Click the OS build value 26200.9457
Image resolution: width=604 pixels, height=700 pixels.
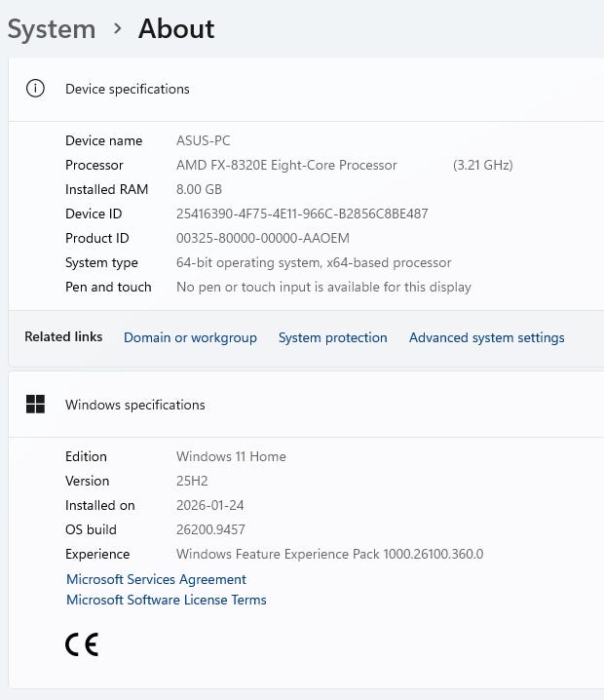210,529
